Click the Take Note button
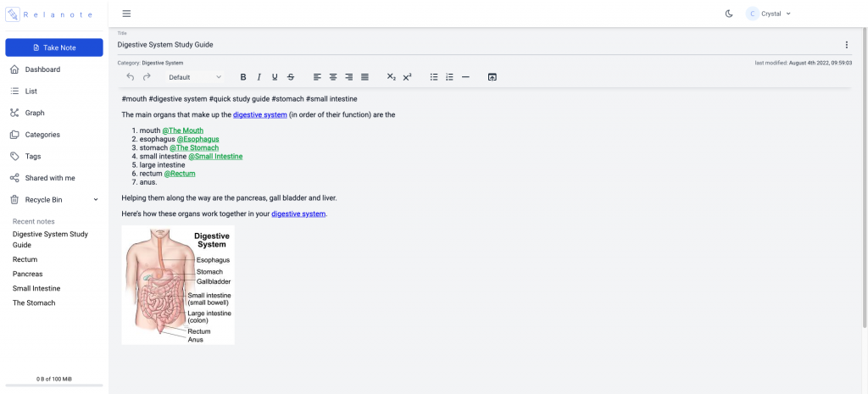This screenshot has width=868, height=394. (54, 47)
